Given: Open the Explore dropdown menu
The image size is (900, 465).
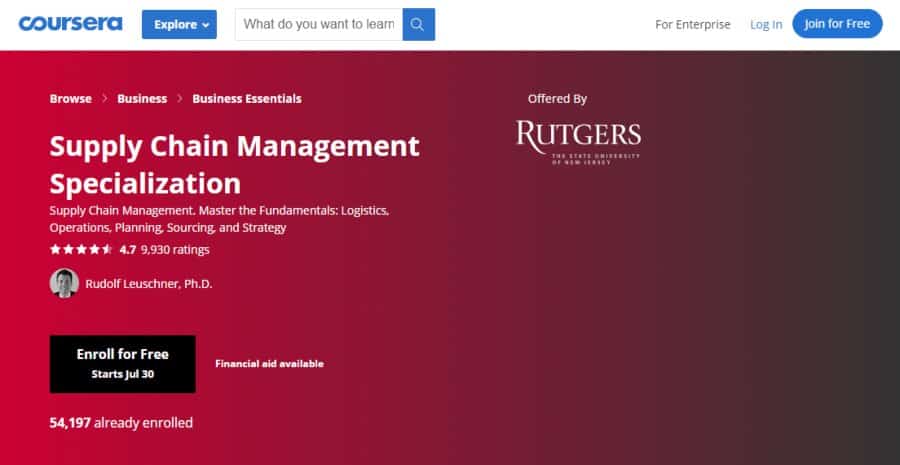Looking at the screenshot, I should coord(179,25).
